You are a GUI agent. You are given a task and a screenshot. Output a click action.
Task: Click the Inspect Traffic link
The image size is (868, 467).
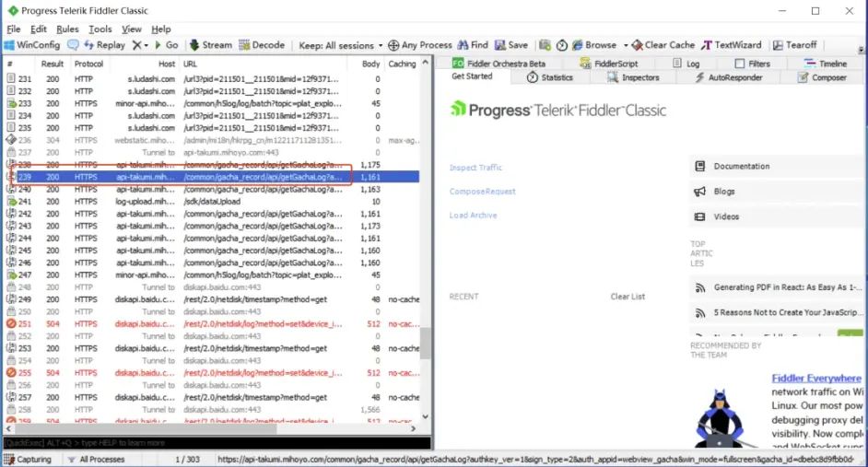[x=475, y=167]
